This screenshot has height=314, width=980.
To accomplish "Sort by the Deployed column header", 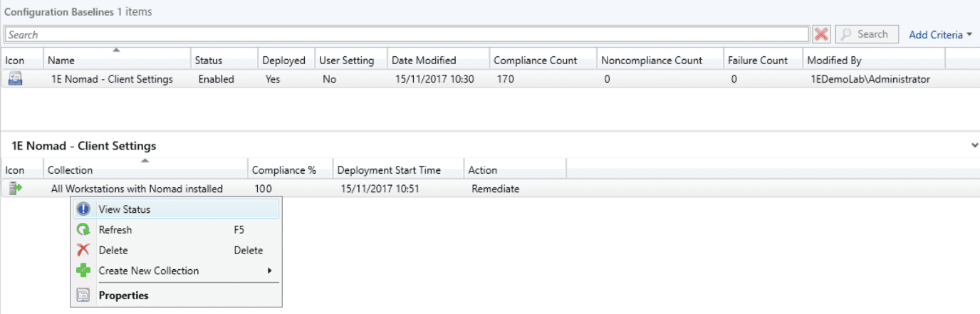I will pyautogui.click(x=286, y=61).
